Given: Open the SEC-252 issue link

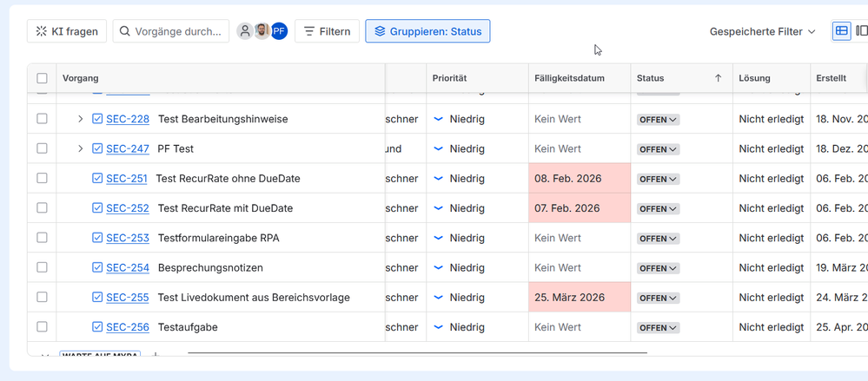Looking at the screenshot, I should click(128, 208).
